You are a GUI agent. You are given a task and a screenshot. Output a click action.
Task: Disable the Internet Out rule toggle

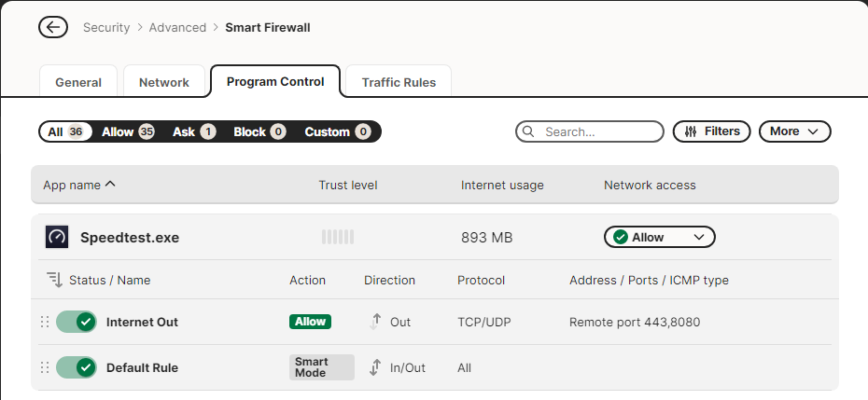click(x=77, y=322)
